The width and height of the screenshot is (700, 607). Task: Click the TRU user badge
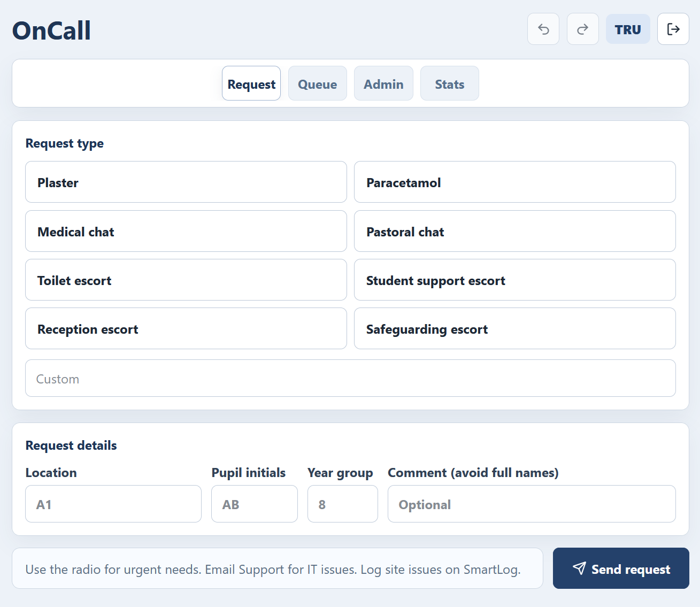628,29
